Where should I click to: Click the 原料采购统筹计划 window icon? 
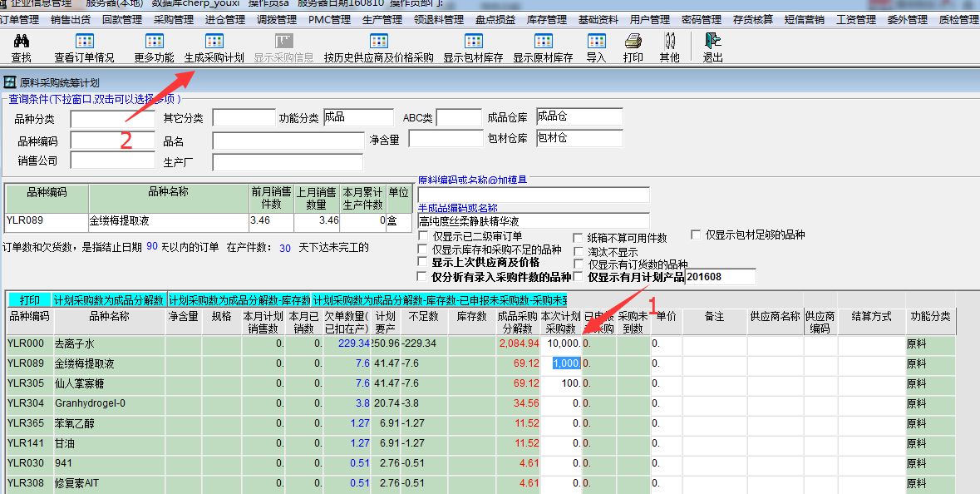tap(10, 82)
